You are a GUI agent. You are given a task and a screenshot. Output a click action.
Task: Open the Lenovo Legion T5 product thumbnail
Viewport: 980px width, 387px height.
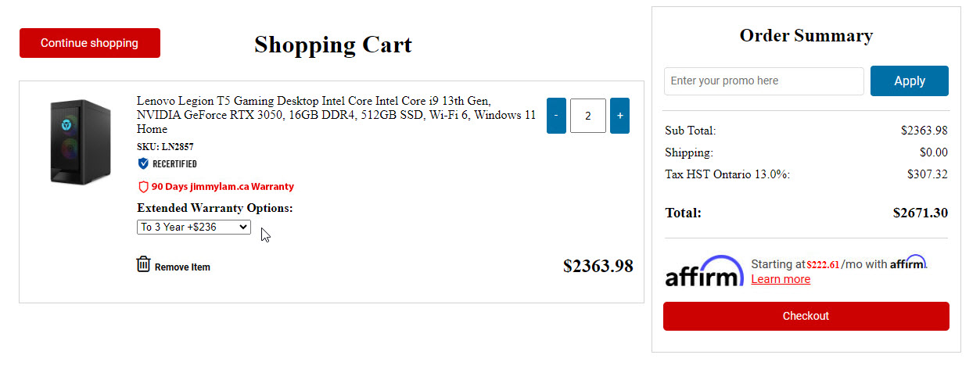click(80, 142)
